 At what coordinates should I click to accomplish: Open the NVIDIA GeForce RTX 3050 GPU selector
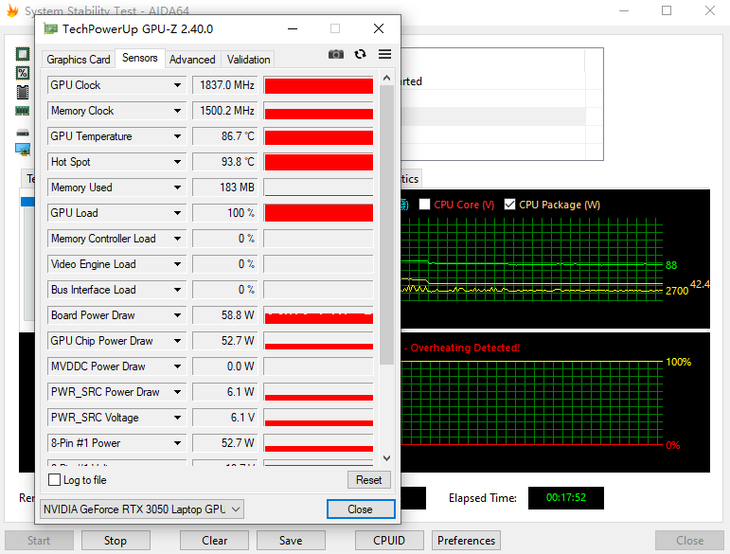click(x=140, y=509)
